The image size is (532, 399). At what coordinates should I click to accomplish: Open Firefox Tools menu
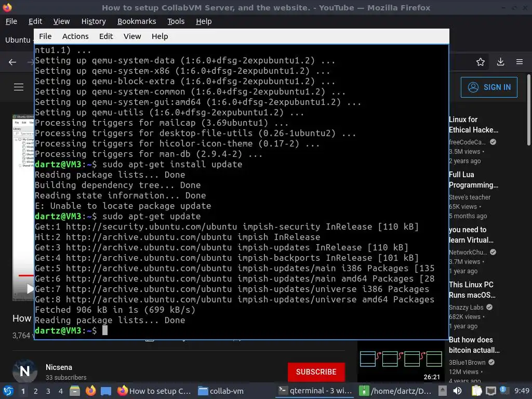pos(176,21)
